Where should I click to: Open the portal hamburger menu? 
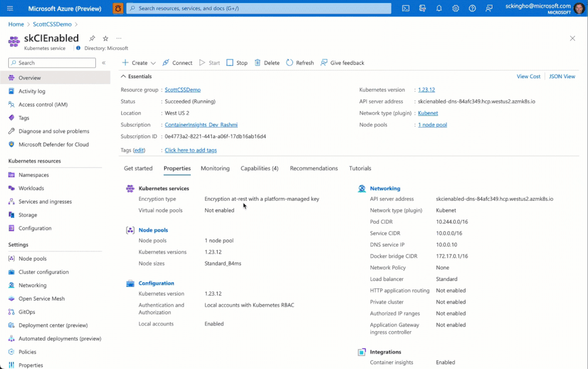coord(10,8)
